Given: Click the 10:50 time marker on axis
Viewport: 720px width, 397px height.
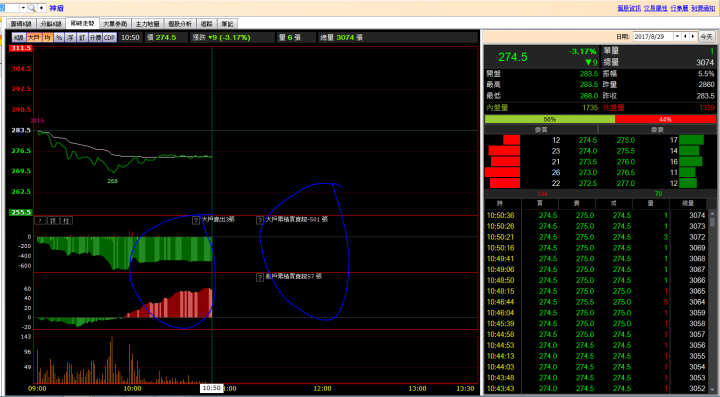Looking at the screenshot, I should point(212,388).
